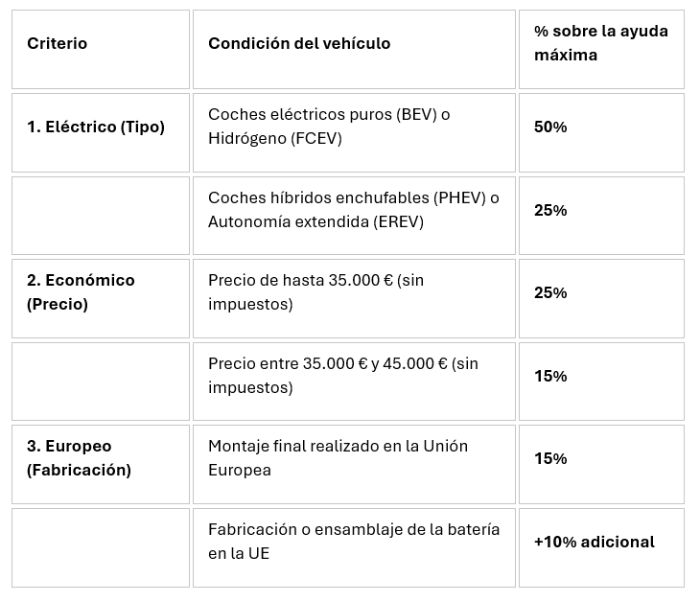Click the 25% cell for price row
The height and width of the screenshot is (602, 700).
(x=601, y=298)
